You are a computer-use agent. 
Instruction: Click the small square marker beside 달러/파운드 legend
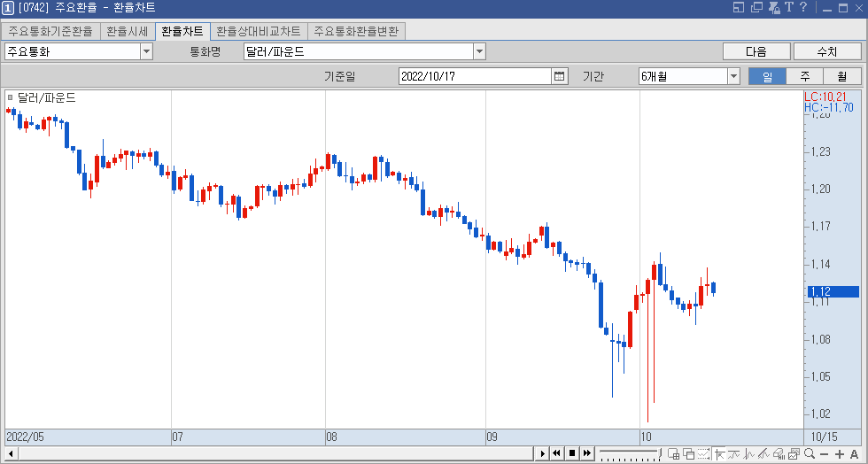click(10, 97)
